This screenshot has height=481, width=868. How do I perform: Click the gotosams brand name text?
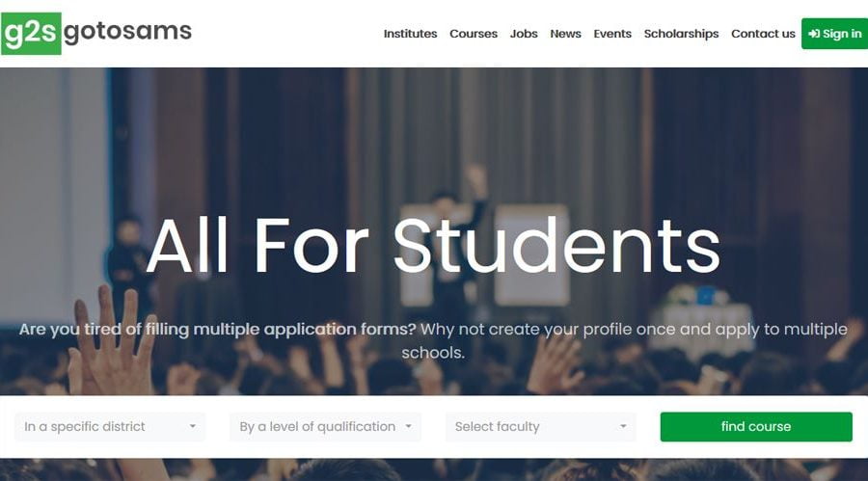click(x=128, y=31)
